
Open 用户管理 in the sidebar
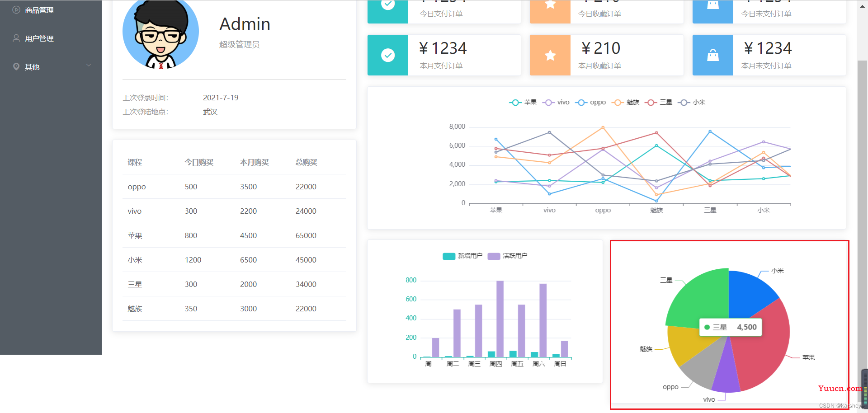pyautogui.click(x=51, y=38)
